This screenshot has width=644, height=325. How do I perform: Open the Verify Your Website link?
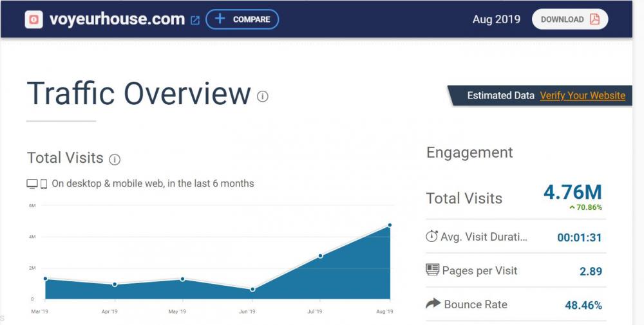pyautogui.click(x=582, y=95)
